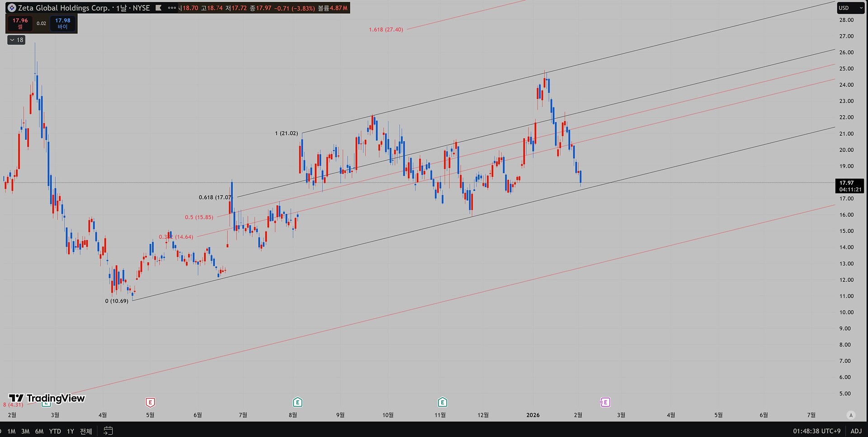This screenshot has width=868, height=437.
Task: Click the 12월 label on time axis
Action: click(x=483, y=415)
